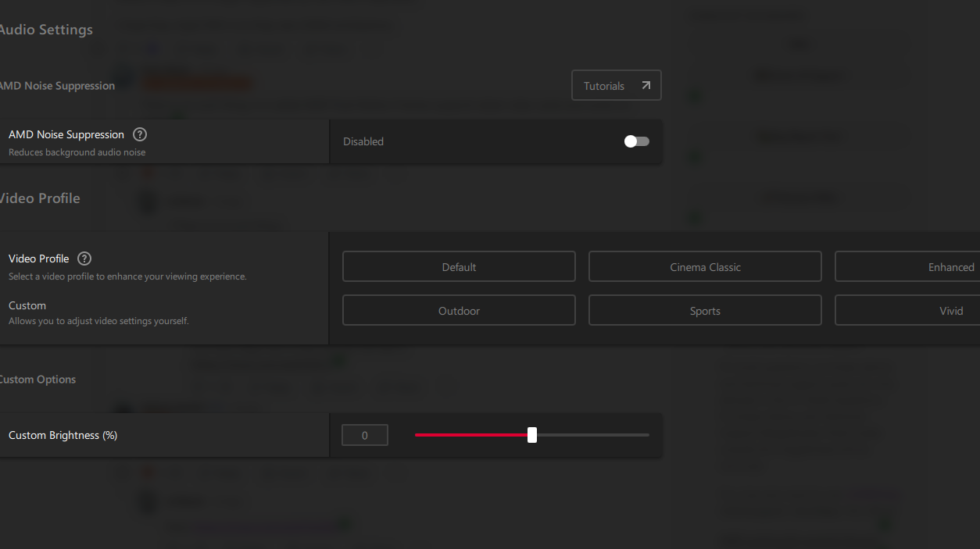Screen dimensions: 980x549
Task: Choose the Enhanced video profile
Action: click(x=907, y=266)
